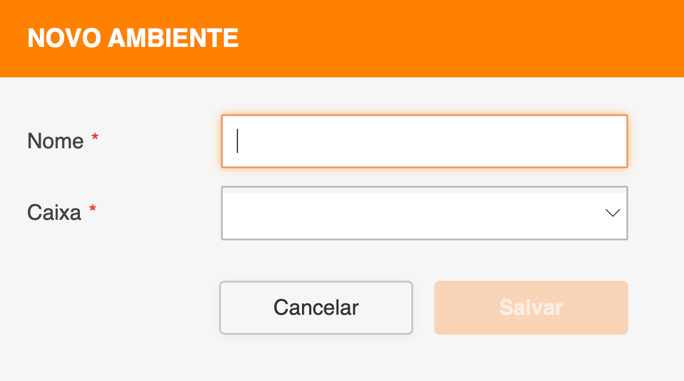Viewport: 684px width, 381px height.
Task: Expand Caixa using its chevron arrow
Action: 612,213
